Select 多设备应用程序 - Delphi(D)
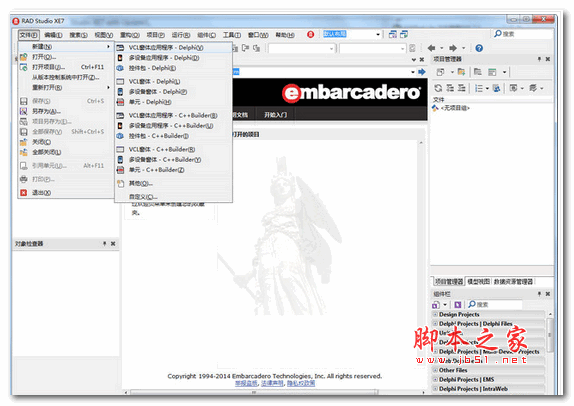The height and width of the screenshot is (406, 574). (174, 58)
